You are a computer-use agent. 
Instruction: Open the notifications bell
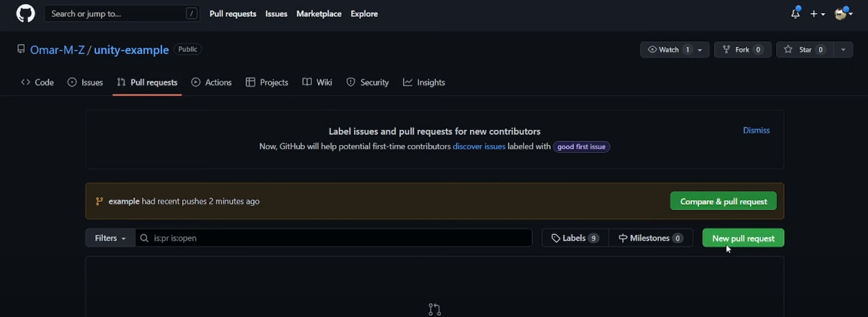[796, 13]
